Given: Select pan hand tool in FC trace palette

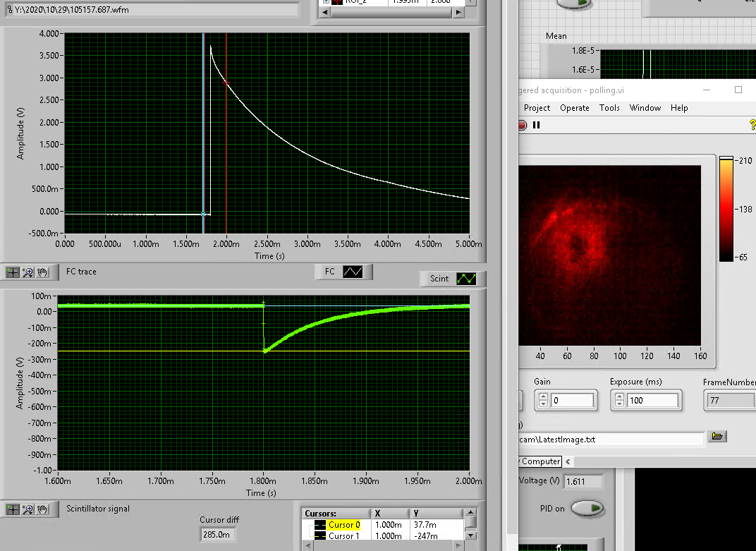Looking at the screenshot, I should (x=43, y=272).
